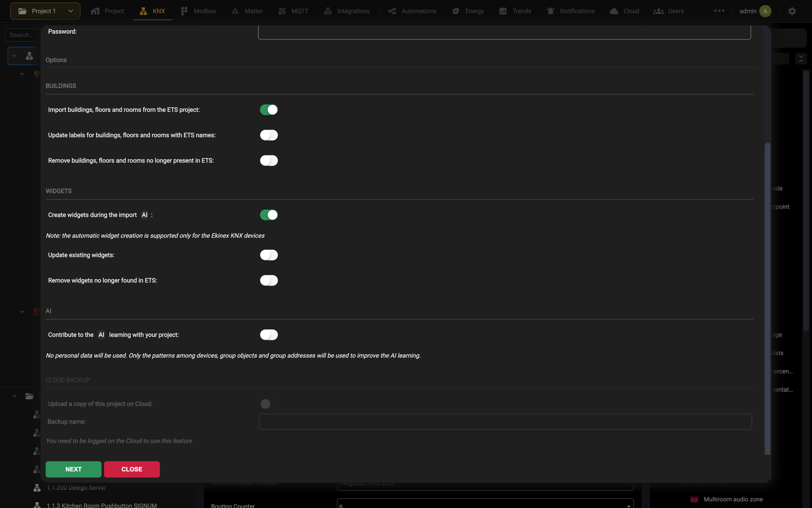This screenshot has height=508, width=812.
Task: Click the Automations icon
Action: pos(392,11)
